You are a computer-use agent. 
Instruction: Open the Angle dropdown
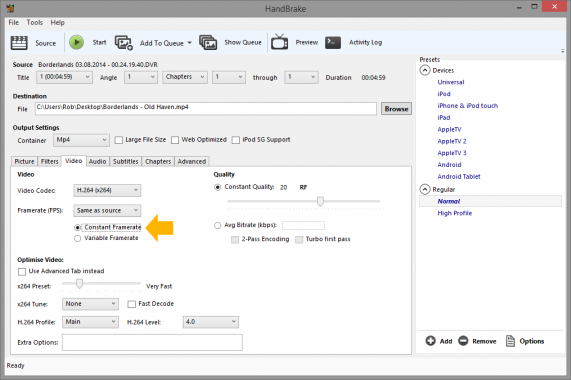click(141, 77)
